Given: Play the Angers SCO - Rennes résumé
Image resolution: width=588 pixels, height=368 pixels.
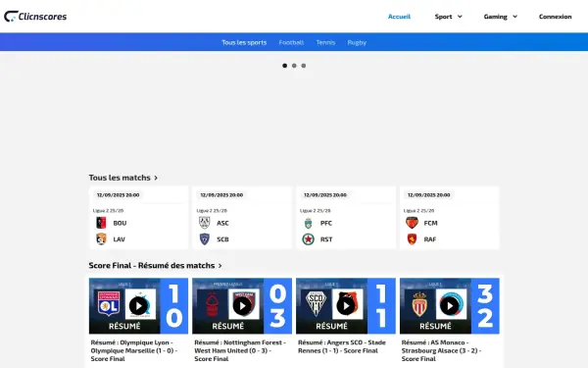Looking at the screenshot, I should click(346, 305).
